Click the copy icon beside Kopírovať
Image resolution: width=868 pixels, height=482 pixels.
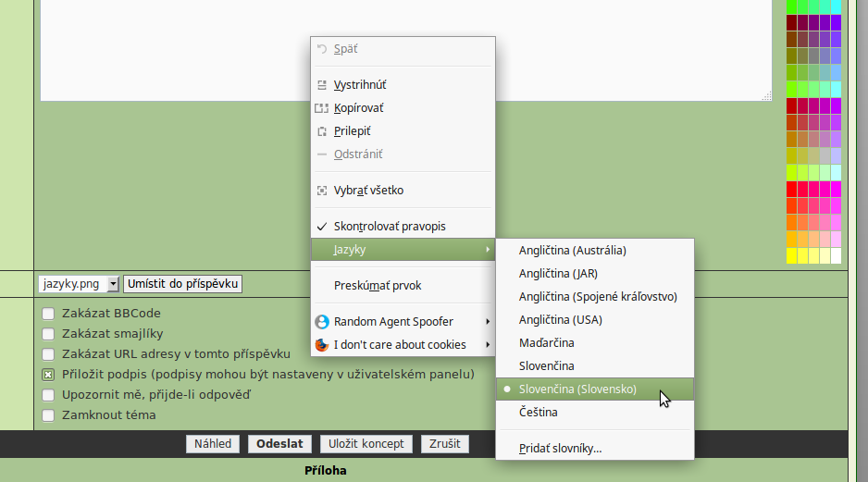pos(322,108)
